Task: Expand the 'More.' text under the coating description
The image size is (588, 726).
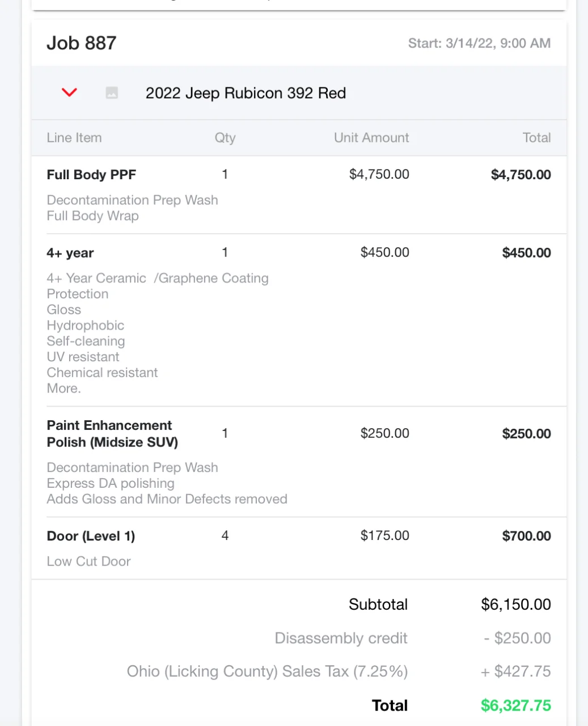Action: pos(64,388)
